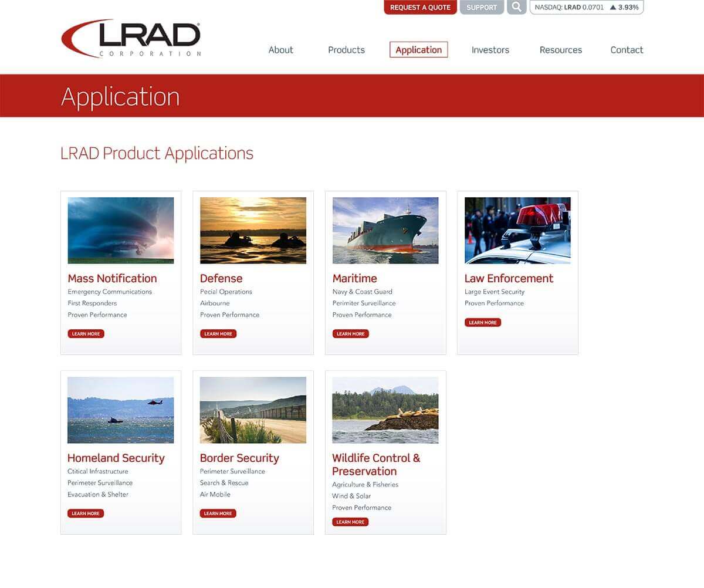Select the Application nav item
Viewport: 704px width, 588px height.
pos(418,50)
